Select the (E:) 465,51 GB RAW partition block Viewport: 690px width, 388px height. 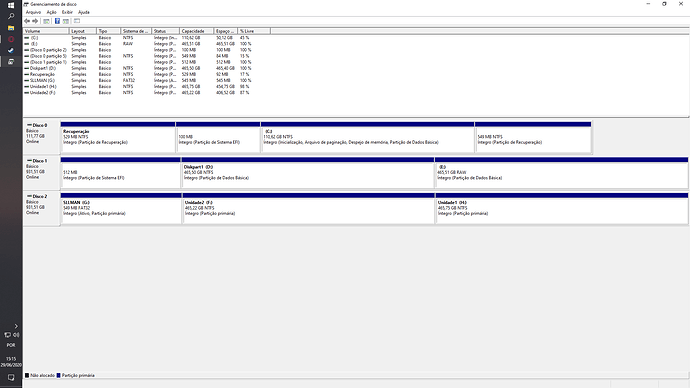point(561,173)
